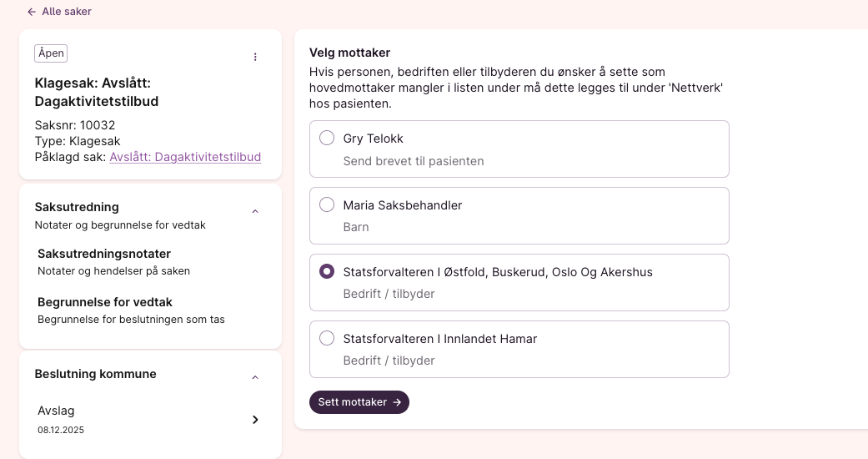Open Saksutredningsnotater item

104,254
